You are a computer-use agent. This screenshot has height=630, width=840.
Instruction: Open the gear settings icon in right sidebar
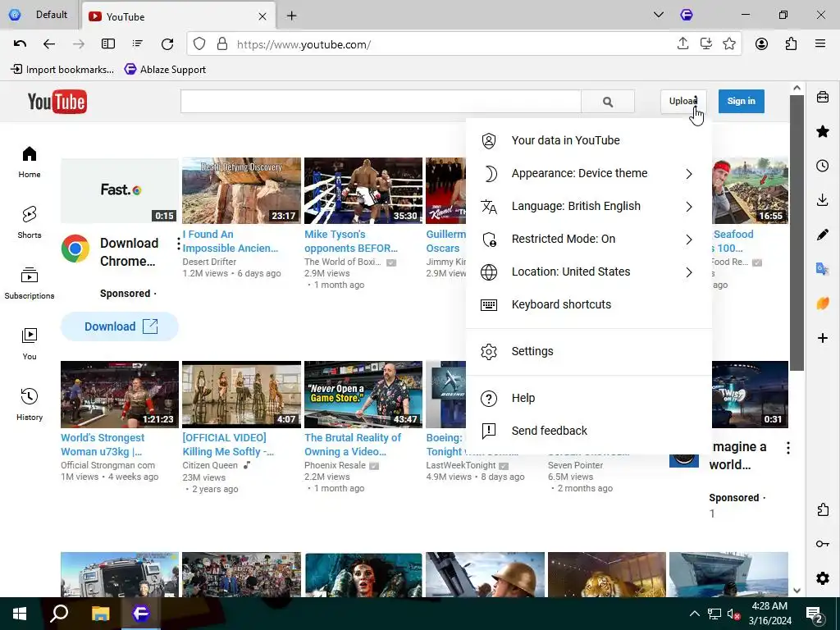[823, 578]
